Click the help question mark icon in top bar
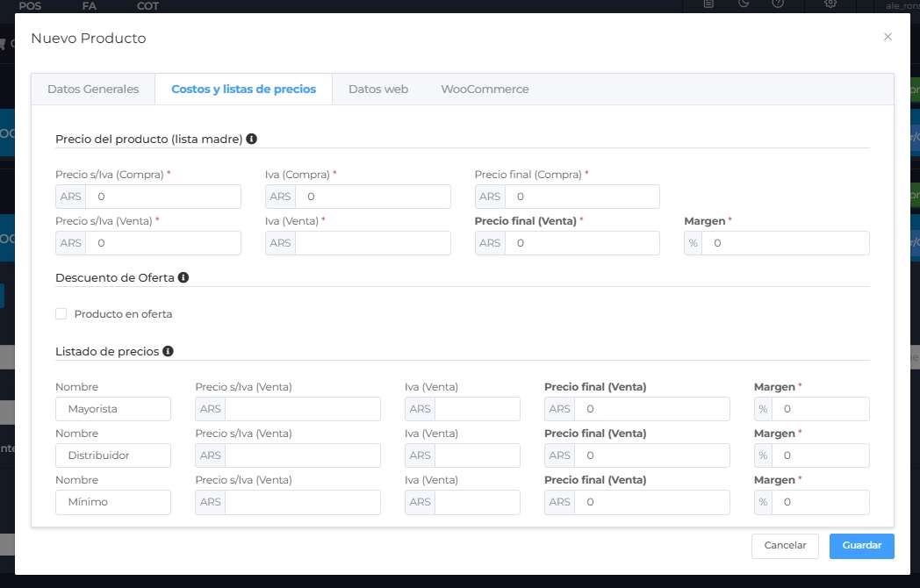920x588 pixels. pos(778,4)
